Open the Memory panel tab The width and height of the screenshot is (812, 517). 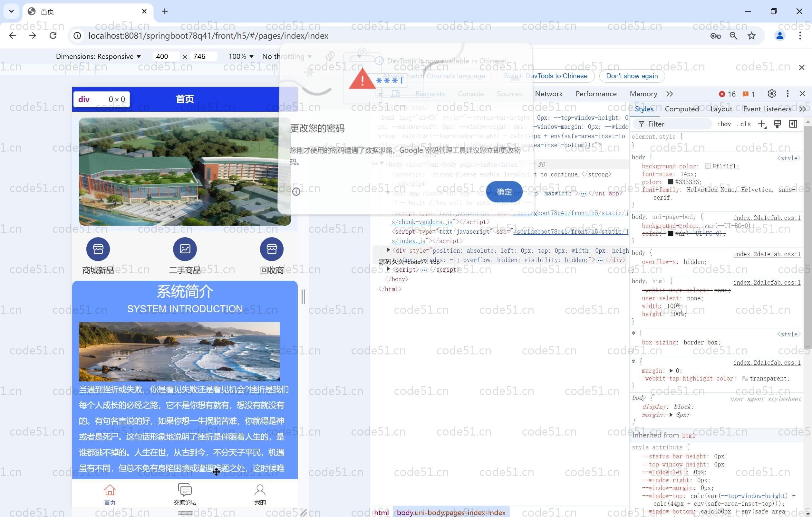[643, 94]
